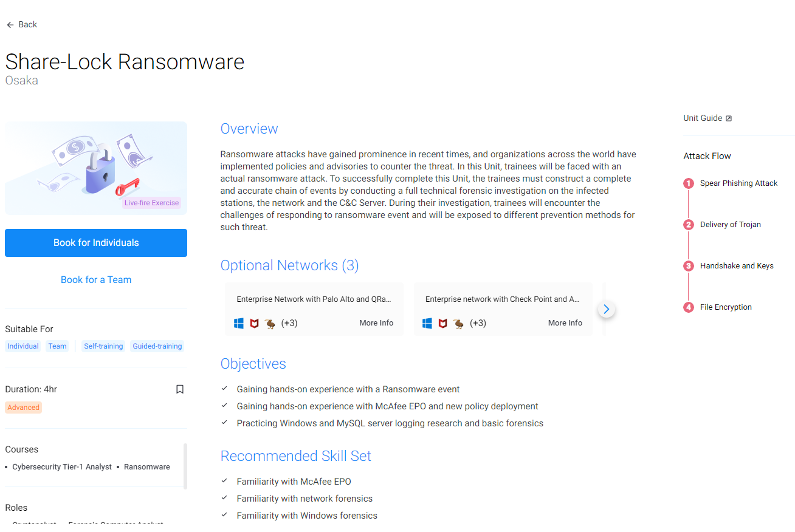The image size is (795, 532).
Task: Click the Ransomware course entry
Action: tap(147, 467)
